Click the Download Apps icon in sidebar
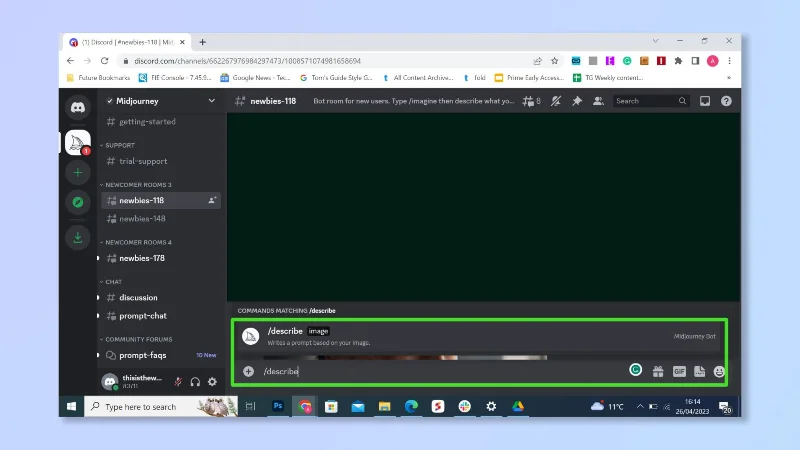The width and height of the screenshot is (800, 450). tap(78, 237)
